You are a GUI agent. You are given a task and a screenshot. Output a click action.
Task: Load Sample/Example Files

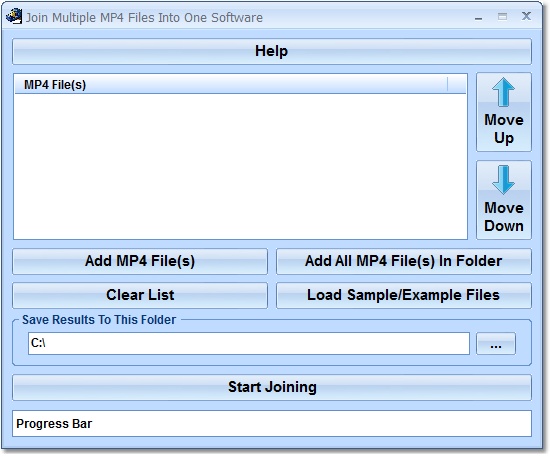pos(404,295)
